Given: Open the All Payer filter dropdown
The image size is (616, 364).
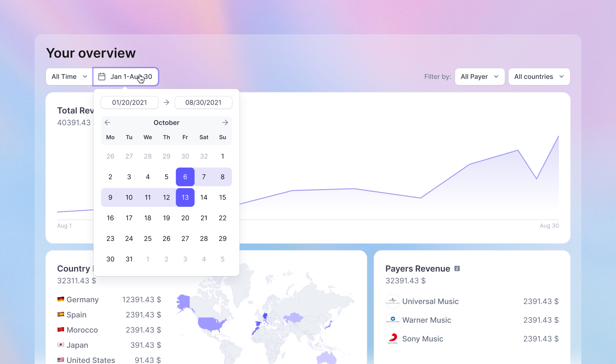Looking at the screenshot, I should point(479,77).
